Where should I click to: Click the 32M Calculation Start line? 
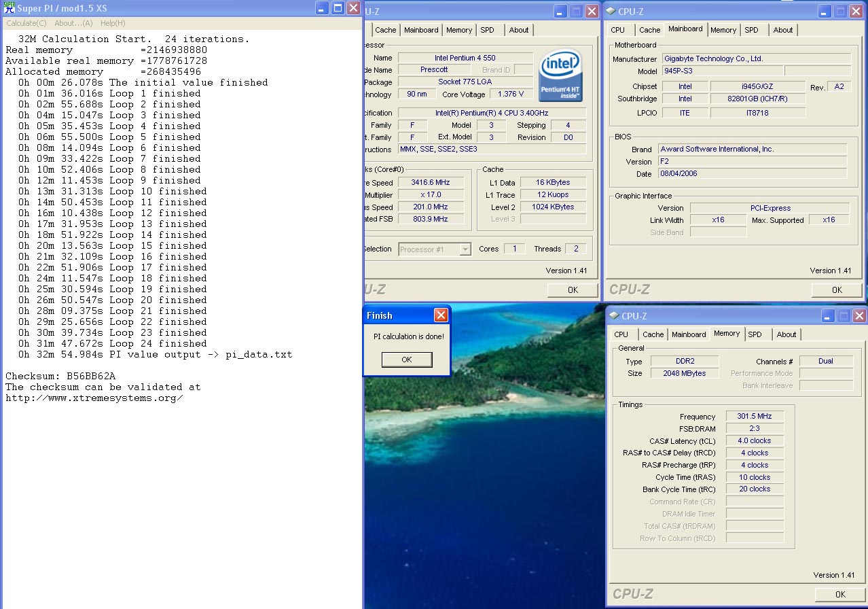134,39
